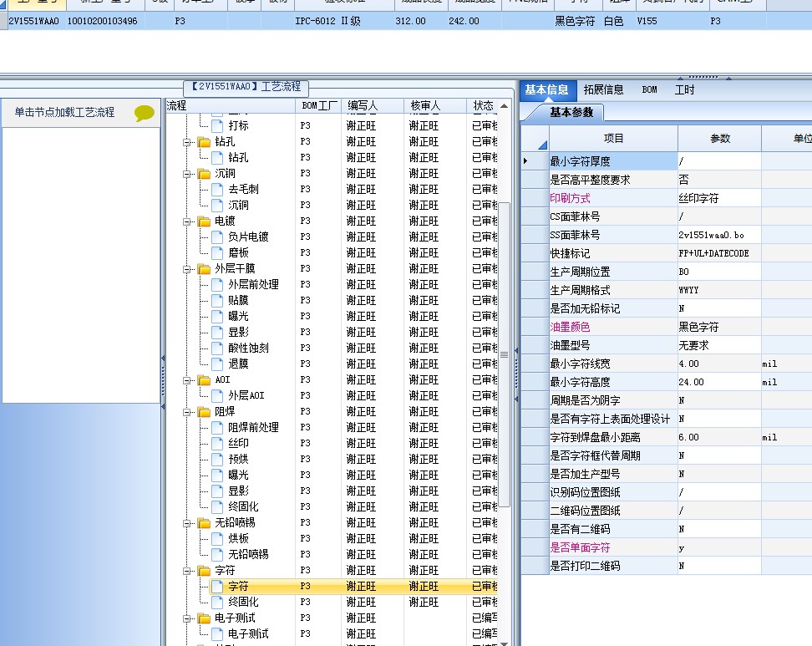The image size is (812, 646).
Task: Click the document icon beside 打标
Action: 218,126
